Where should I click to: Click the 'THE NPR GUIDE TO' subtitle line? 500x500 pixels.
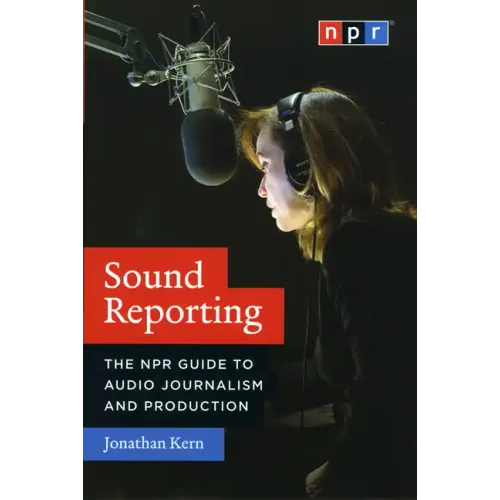179,364
